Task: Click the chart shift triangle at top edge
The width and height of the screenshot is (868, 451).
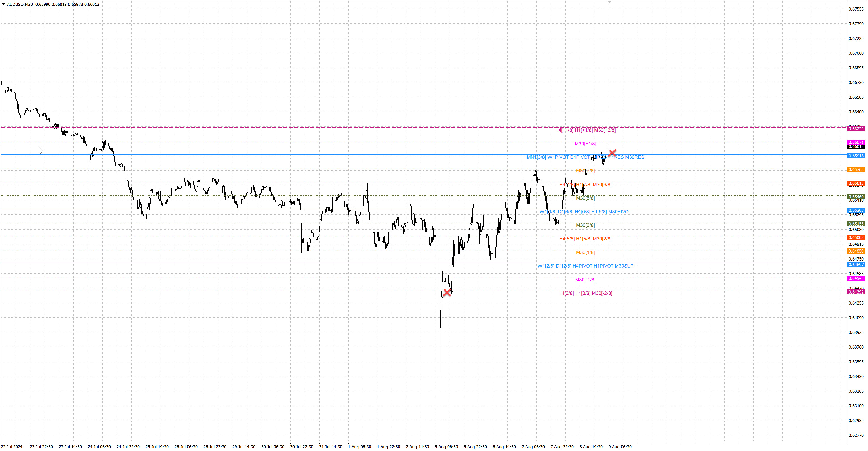Action: point(609,2)
